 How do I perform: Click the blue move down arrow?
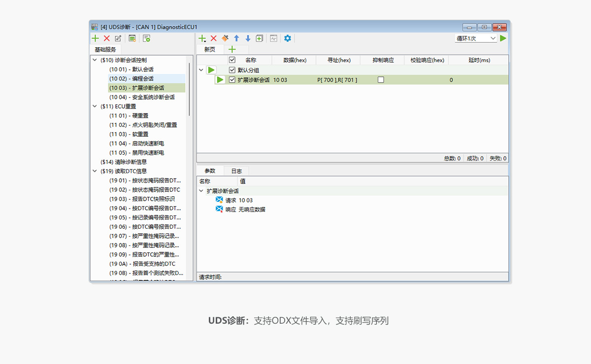pos(248,38)
